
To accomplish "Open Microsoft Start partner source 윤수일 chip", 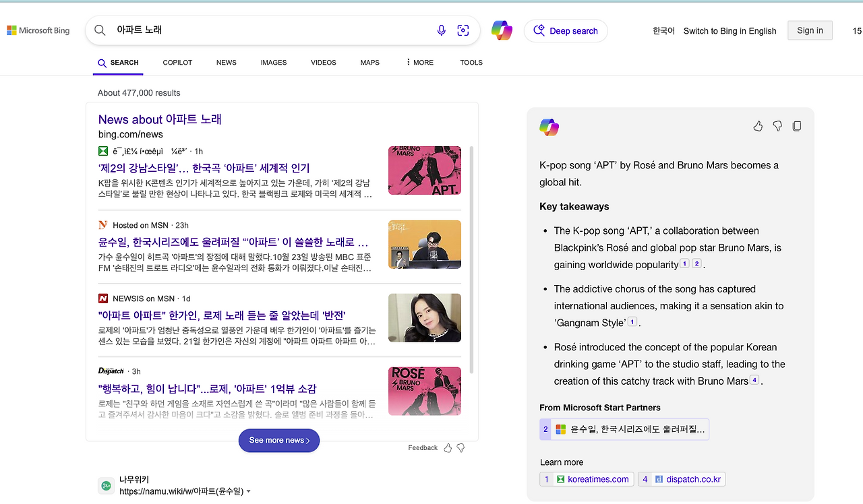I will [624, 429].
